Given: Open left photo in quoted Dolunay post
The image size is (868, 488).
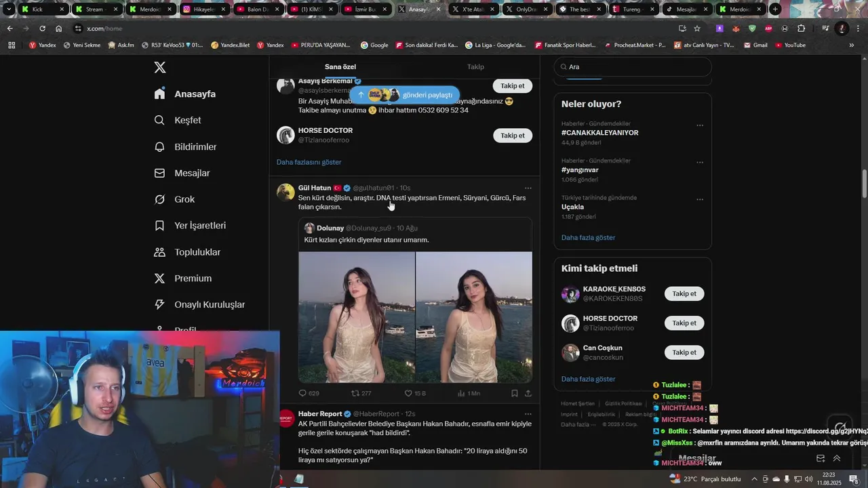Looking at the screenshot, I should pyautogui.click(x=357, y=317).
